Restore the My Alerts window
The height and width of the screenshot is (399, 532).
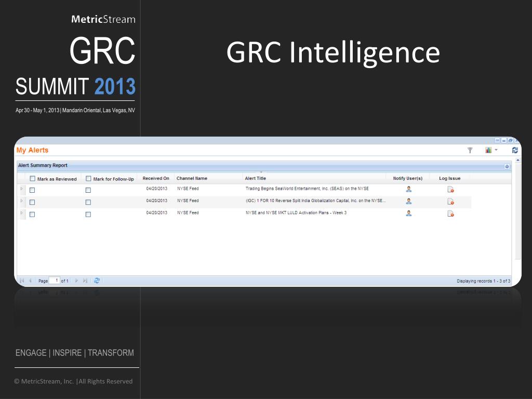pyautogui.click(x=510, y=140)
